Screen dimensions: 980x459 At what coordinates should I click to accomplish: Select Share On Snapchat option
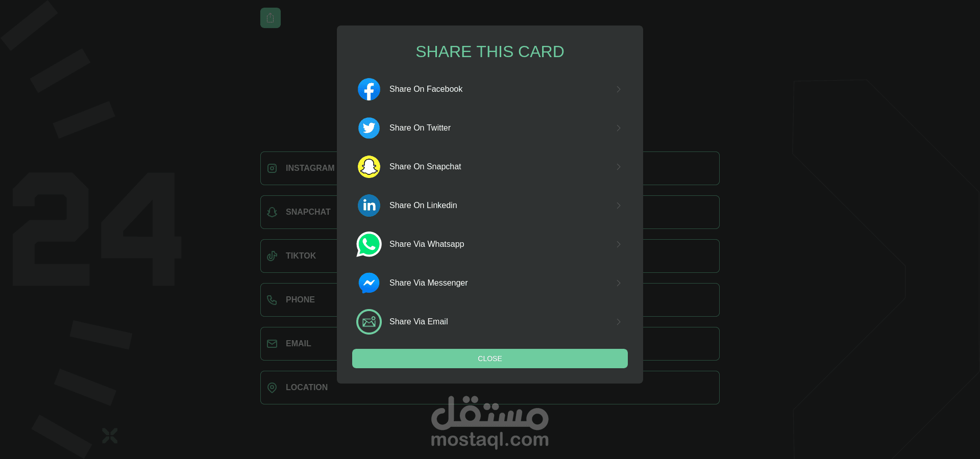[x=490, y=167]
